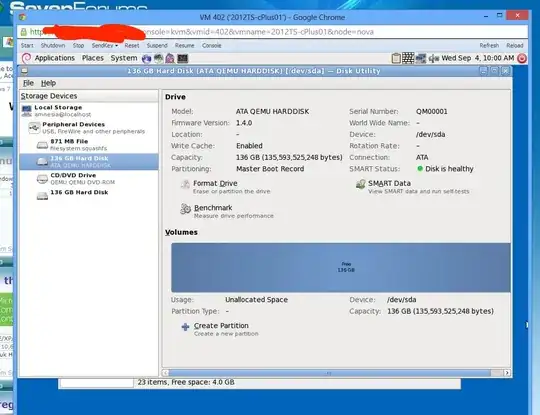540x415 pixels.
Task: Click the padlock icon in Chrome address bar
Action: coord(23,32)
